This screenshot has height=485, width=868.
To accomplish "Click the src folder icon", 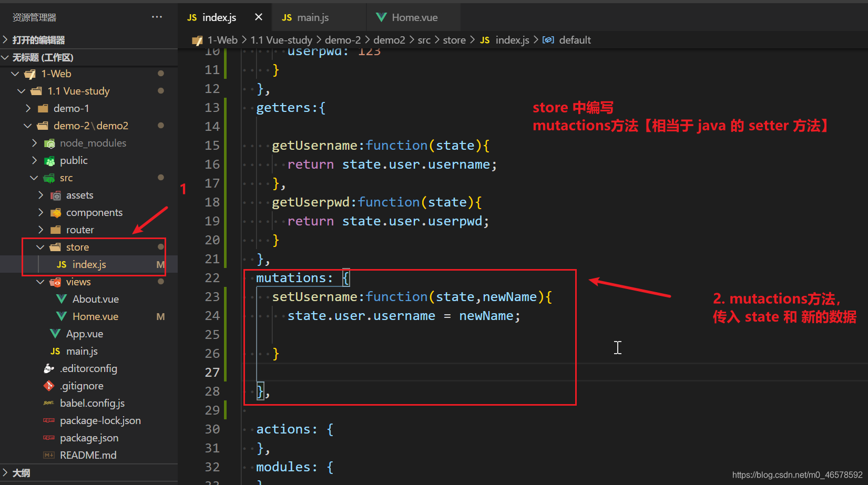I will pyautogui.click(x=49, y=178).
